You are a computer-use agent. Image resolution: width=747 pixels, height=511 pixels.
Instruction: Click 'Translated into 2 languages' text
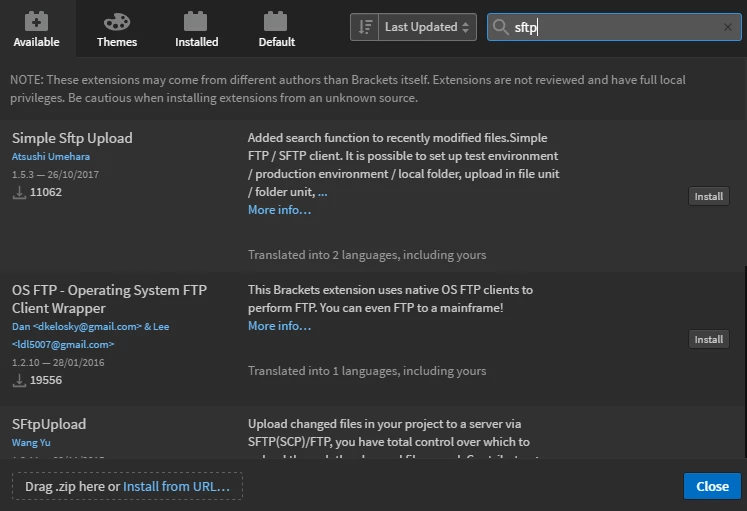pos(367,255)
